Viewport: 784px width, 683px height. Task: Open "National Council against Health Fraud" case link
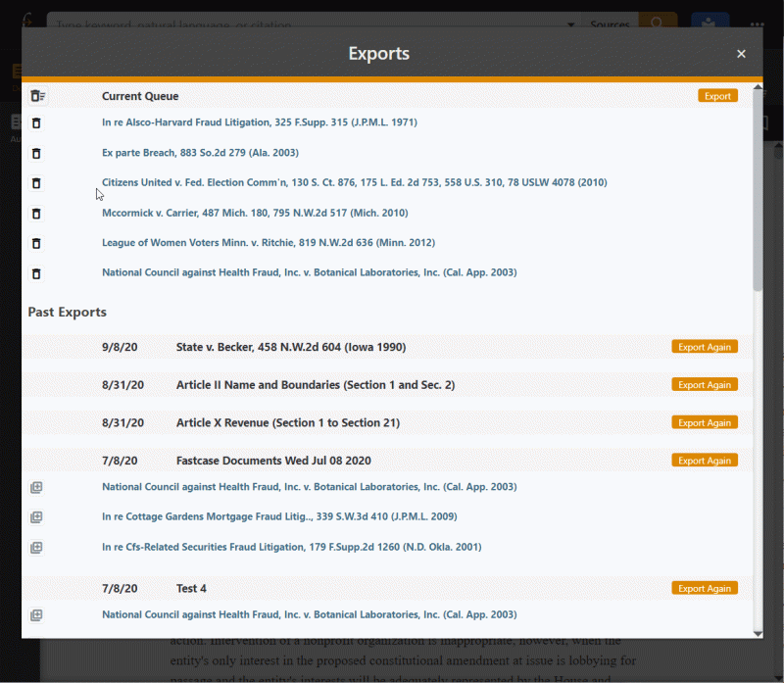pos(311,271)
